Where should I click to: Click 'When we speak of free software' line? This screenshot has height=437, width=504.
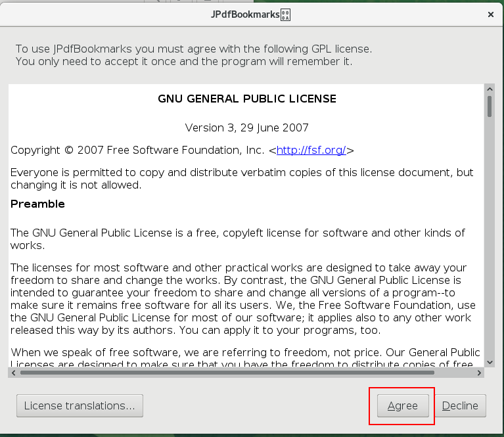245,352
